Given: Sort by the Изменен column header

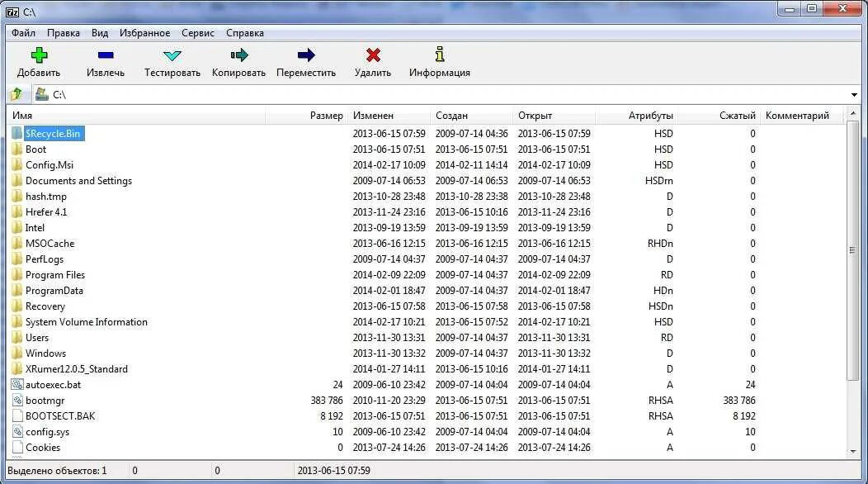Looking at the screenshot, I should click(x=389, y=116).
